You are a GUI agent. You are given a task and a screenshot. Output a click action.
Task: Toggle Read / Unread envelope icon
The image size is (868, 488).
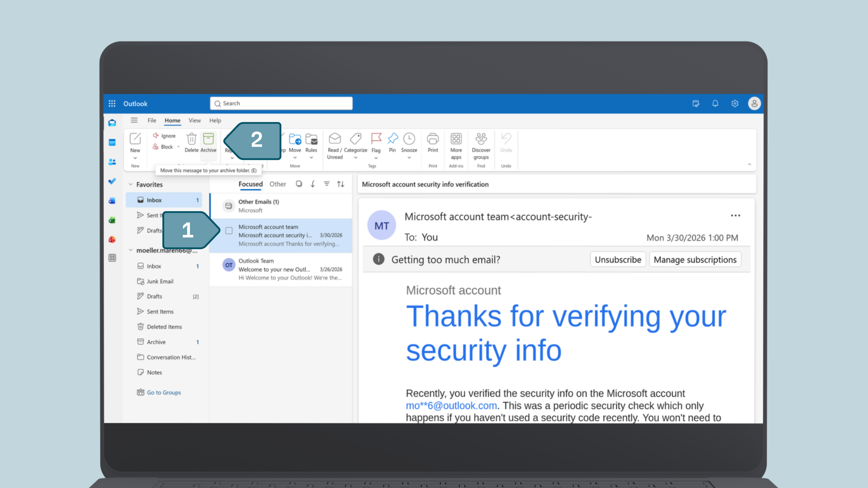335,139
